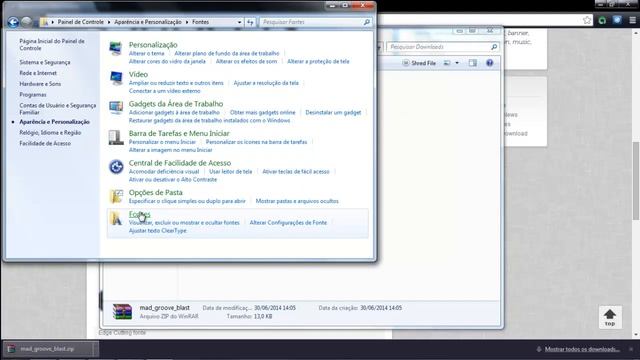Click Ajustar a resolução da tela
The height and width of the screenshot is (360, 640).
click(266, 83)
